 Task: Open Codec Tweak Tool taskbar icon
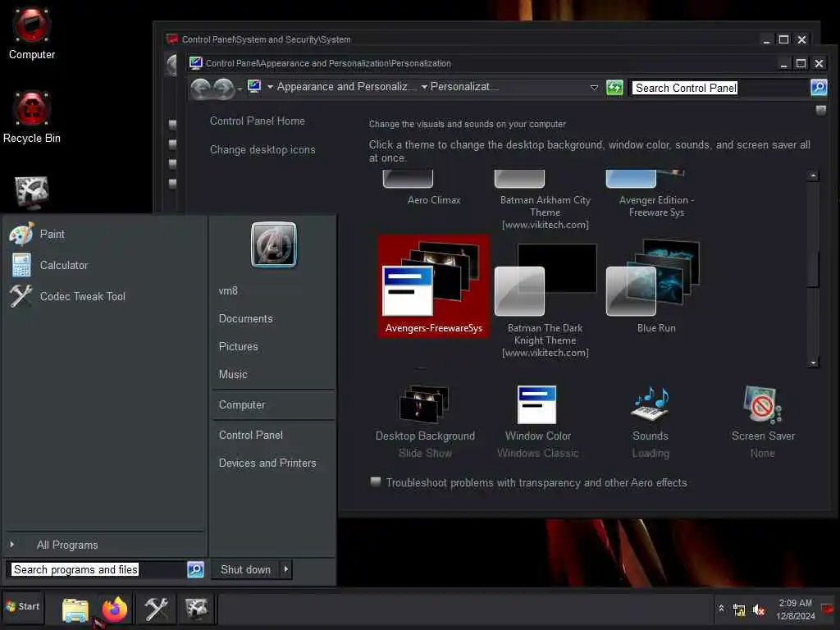click(x=156, y=609)
